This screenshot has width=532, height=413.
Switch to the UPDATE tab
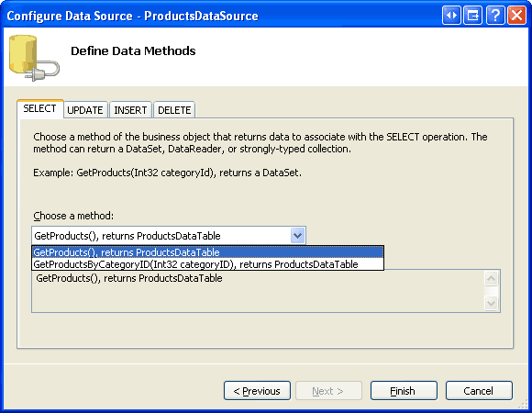85,110
